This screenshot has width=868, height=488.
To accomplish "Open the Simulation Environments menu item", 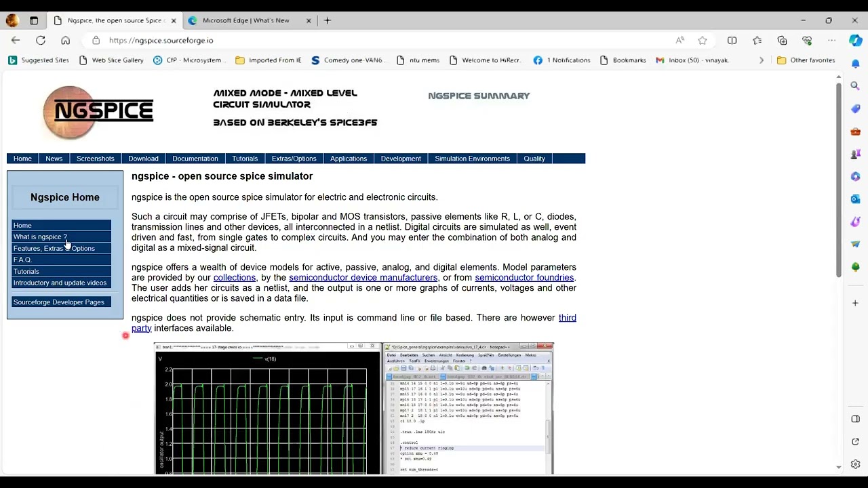I will tap(472, 159).
